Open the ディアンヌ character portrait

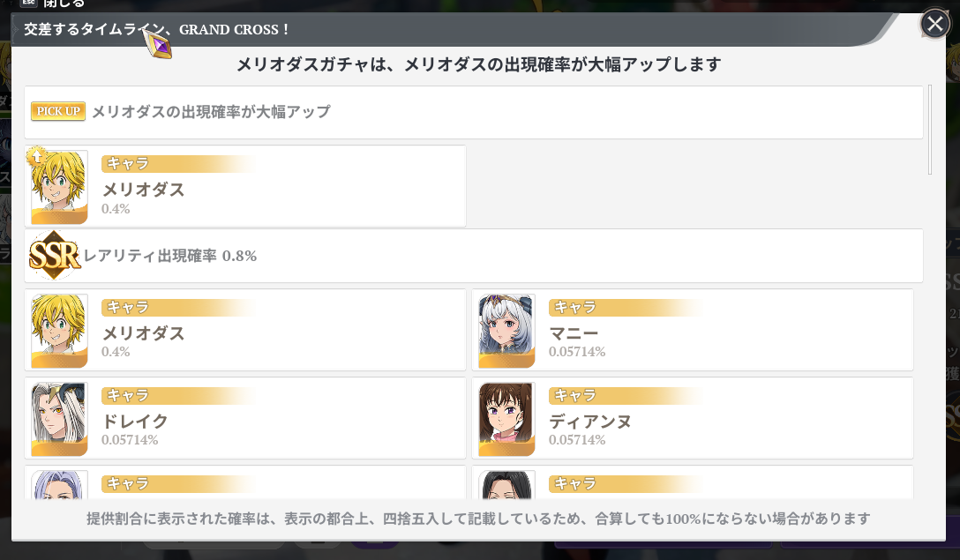pos(506,419)
